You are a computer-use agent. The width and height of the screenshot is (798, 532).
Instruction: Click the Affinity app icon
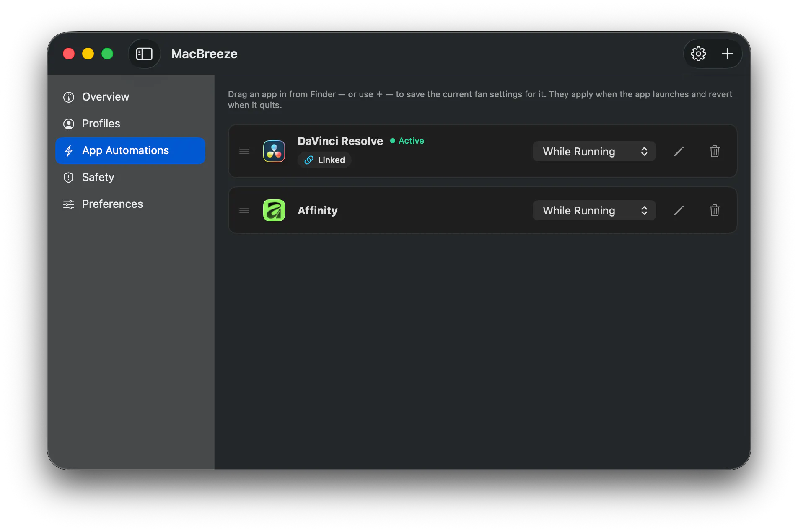click(274, 210)
